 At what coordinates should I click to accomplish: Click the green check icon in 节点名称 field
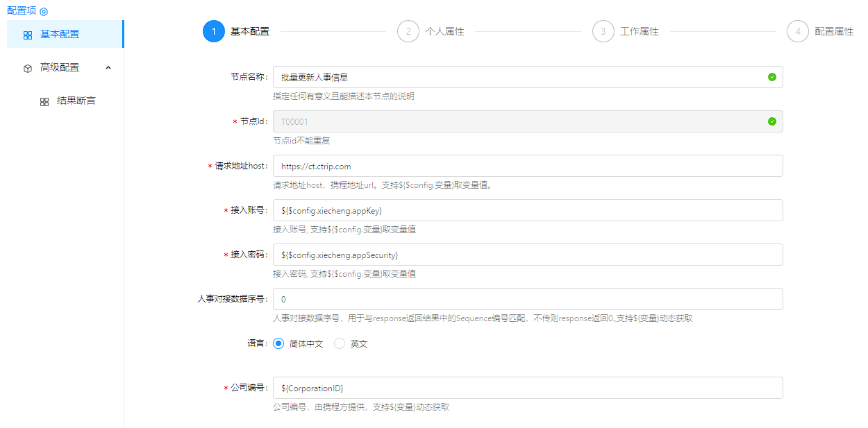771,77
